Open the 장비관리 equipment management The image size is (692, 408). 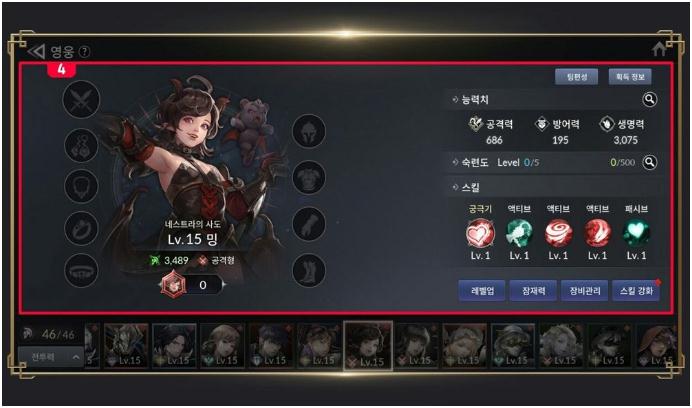click(x=585, y=291)
